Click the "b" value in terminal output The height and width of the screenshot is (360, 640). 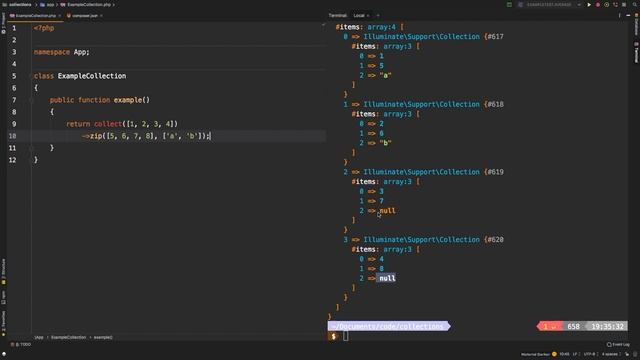(x=385, y=143)
